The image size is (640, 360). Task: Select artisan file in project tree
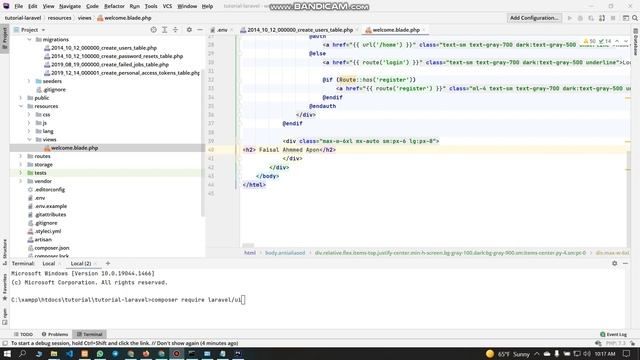pyautogui.click(x=43, y=240)
